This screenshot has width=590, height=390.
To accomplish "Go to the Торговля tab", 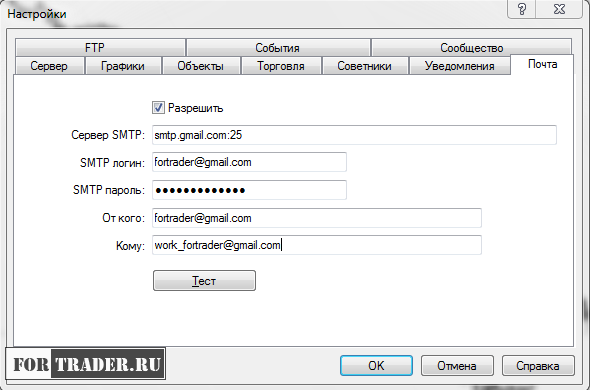I will (281, 66).
